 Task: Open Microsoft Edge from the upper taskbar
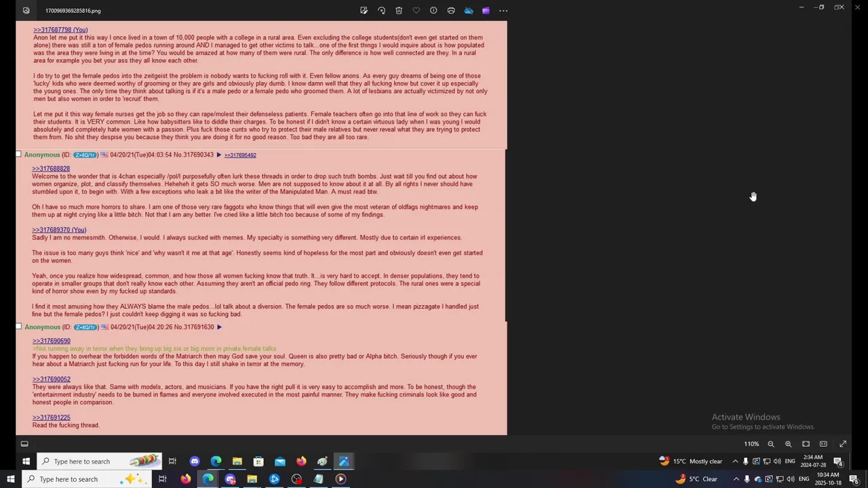click(x=216, y=462)
